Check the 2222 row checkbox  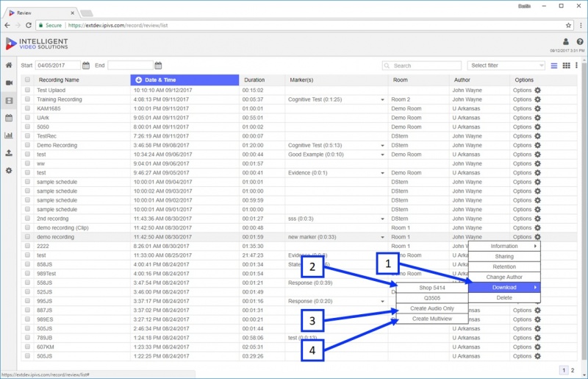coord(27,246)
